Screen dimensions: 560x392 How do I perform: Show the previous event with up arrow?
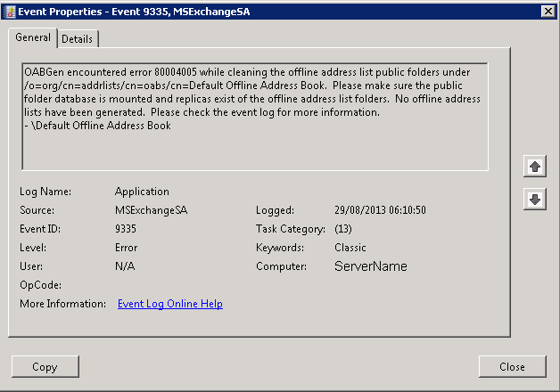coord(535,167)
